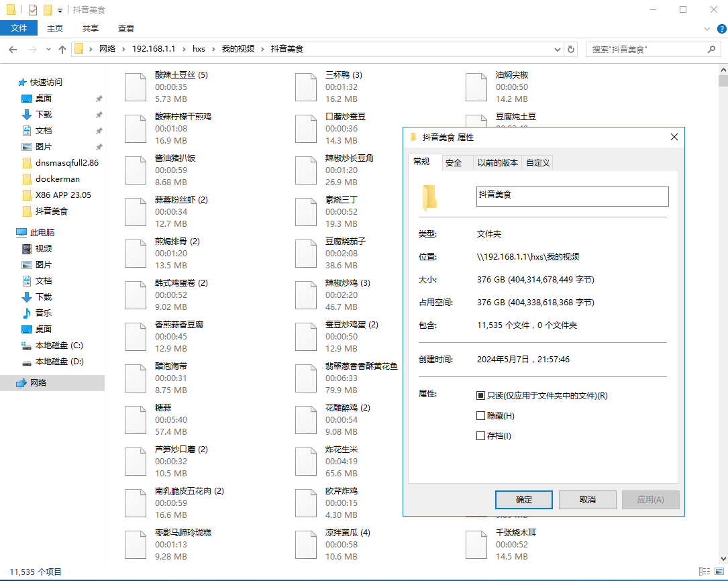
Task: Click 确定 button in properties dialog
Action: tap(524, 500)
